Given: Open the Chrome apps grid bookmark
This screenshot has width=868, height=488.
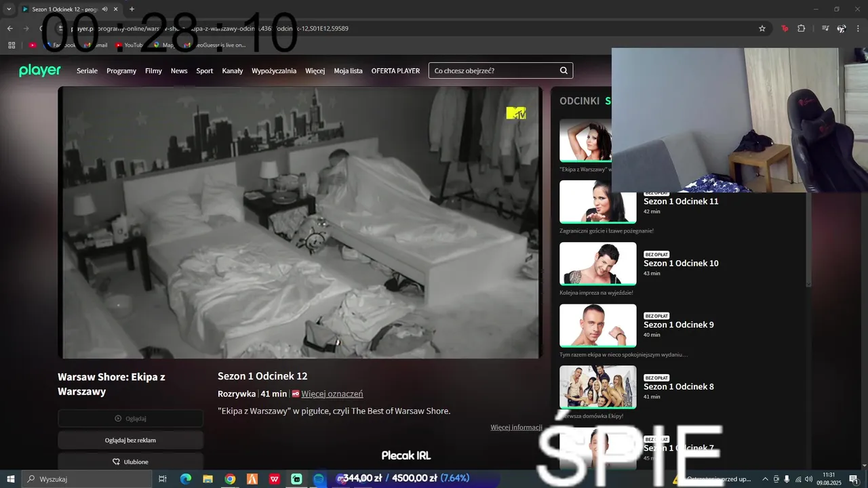Looking at the screenshot, I should pos(12,45).
